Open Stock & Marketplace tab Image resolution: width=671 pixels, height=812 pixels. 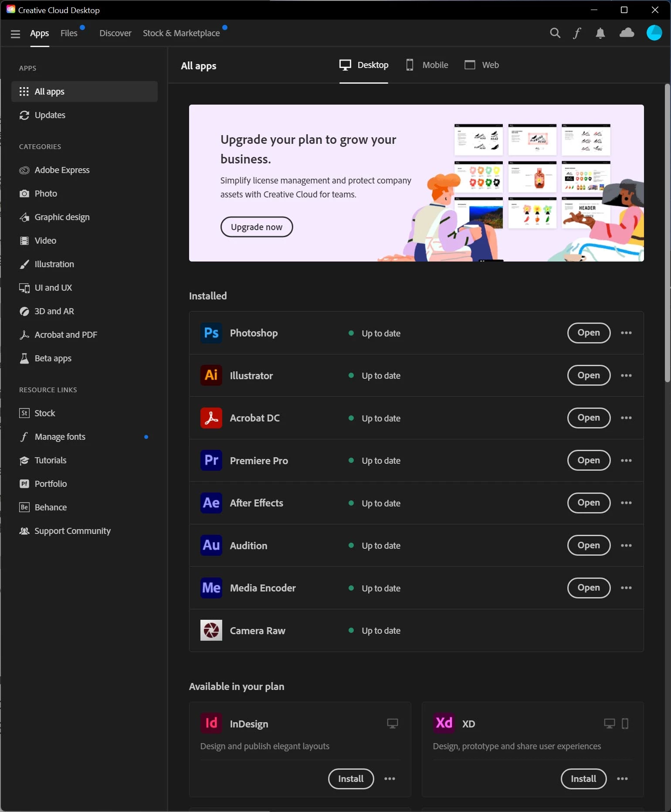pos(181,33)
